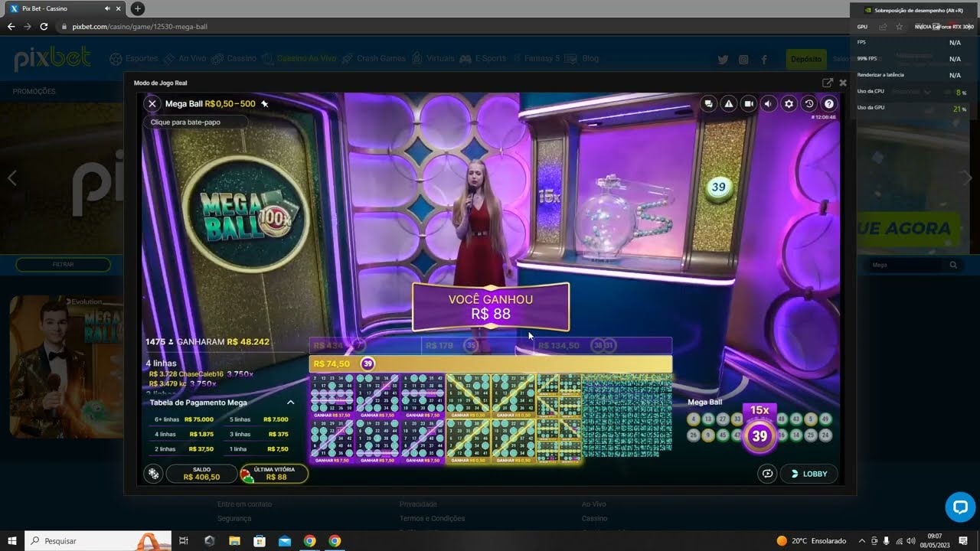Image resolution: width=980 pixels, height=551 pixels.
Task: Open the Esportes section
Action: [x=134, y=58]
